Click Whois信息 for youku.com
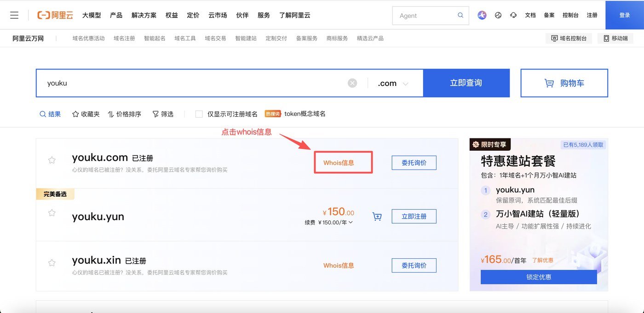This screenshot has width=644, height=313. (339, 163)
